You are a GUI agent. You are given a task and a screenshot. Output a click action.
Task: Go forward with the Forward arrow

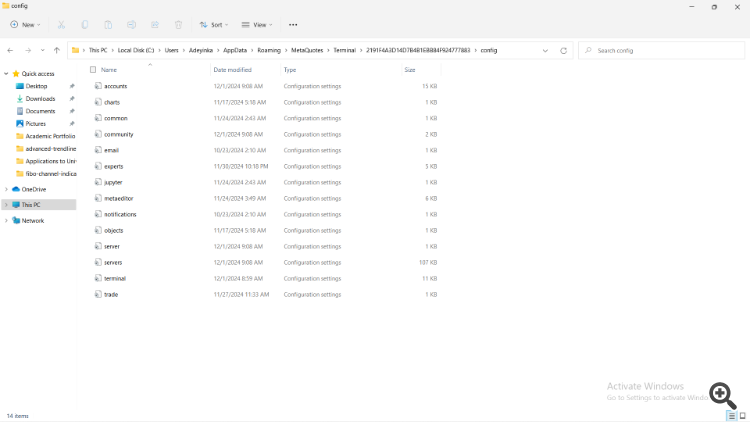click(x=28, y=50)
